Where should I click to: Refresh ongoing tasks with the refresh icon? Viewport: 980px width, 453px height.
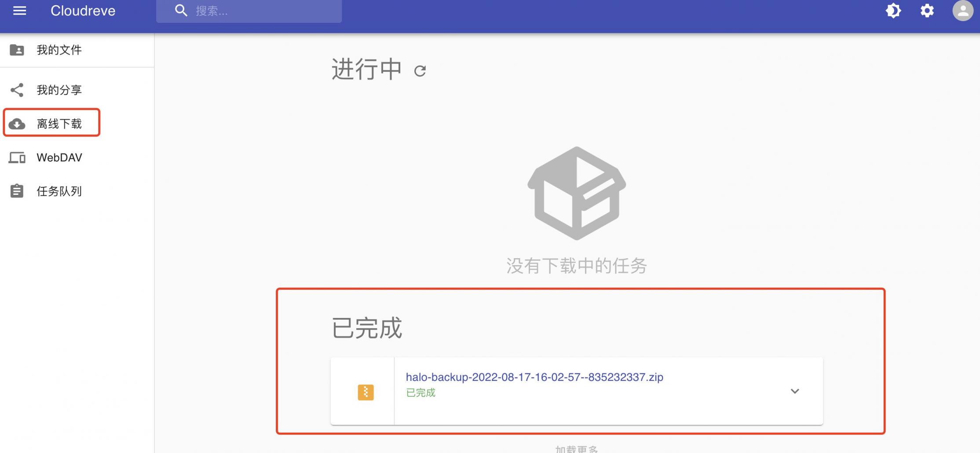(420, 69)
